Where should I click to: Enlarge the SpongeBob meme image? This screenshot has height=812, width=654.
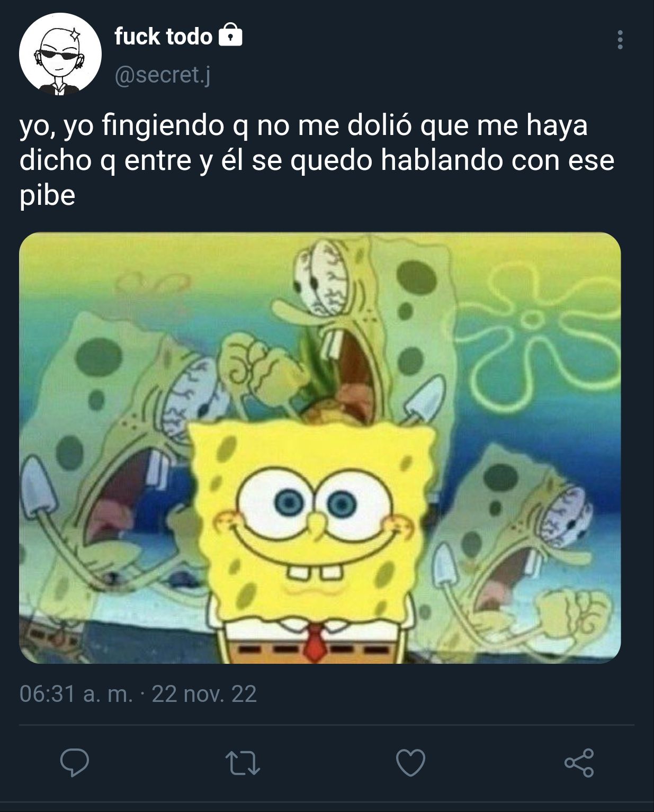click(x=320, y=448)
